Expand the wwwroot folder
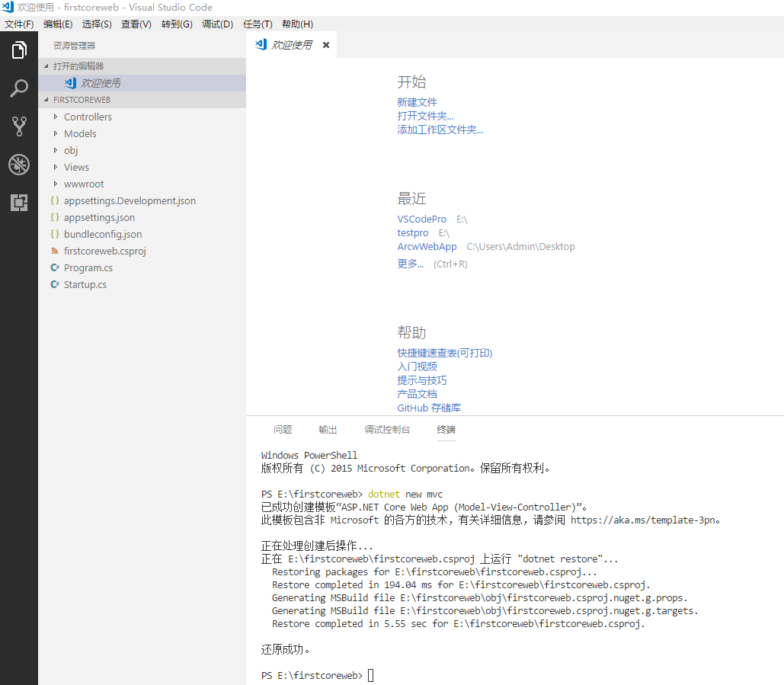784x685 pixels. 84,184
